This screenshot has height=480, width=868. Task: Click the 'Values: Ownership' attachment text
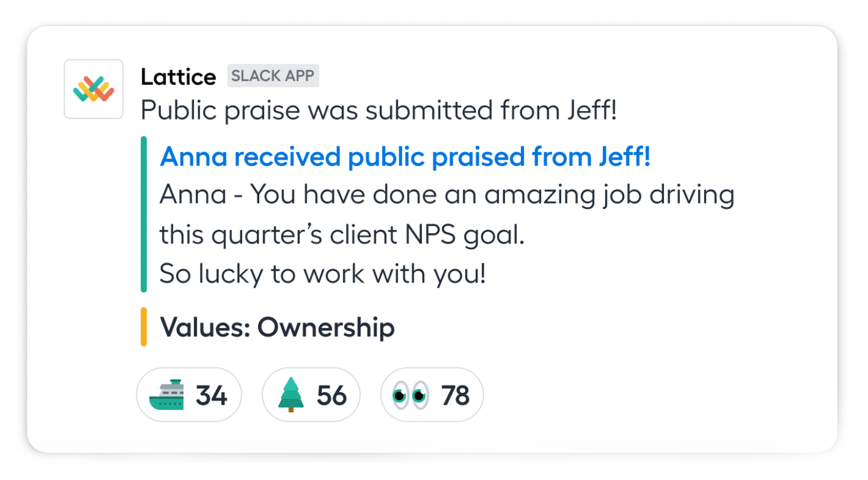pyautogui.click(x=278, y=327)
